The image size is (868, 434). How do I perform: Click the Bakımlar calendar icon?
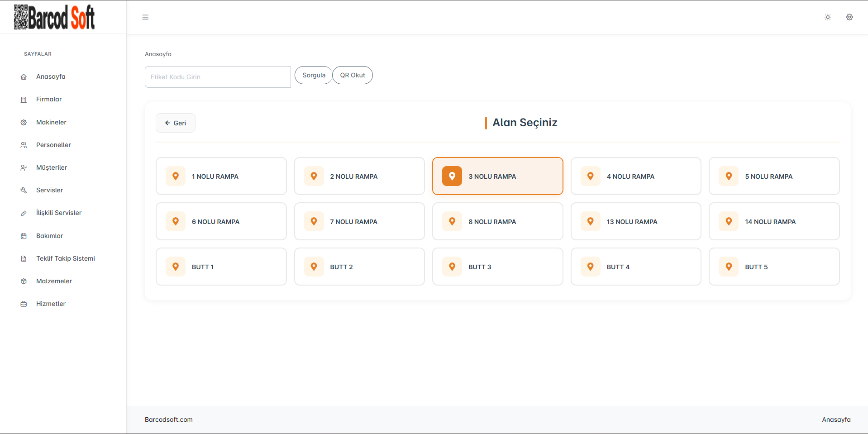[24, 236]
